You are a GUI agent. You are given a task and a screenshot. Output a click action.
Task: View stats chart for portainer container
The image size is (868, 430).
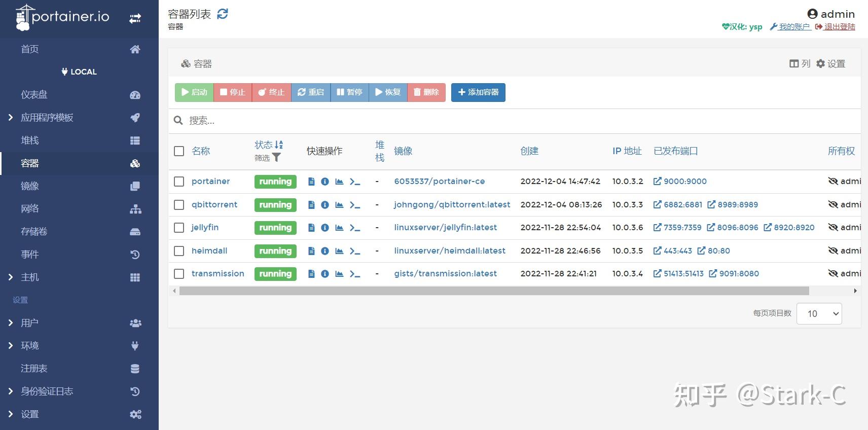click(339, 182)
